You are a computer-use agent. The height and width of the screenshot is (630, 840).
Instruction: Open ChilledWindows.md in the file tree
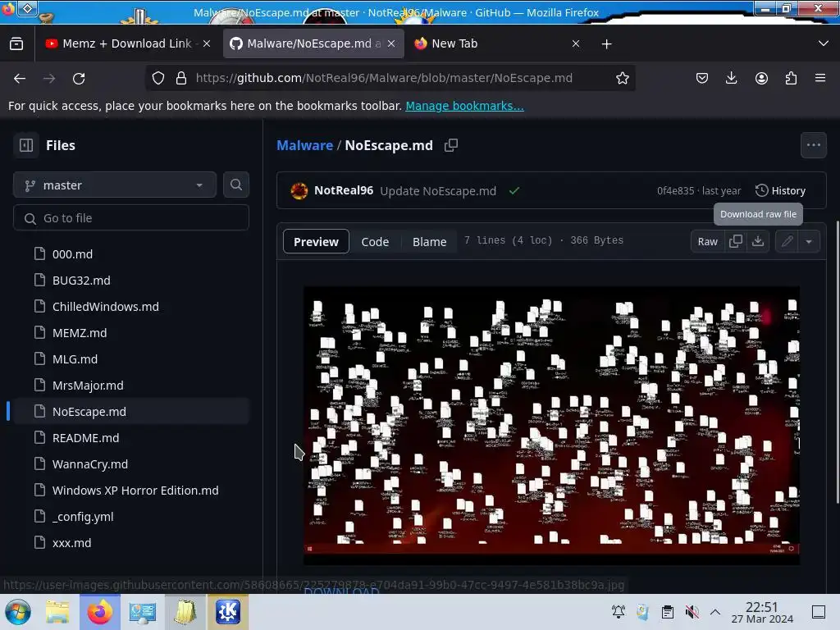click(131, 307)
